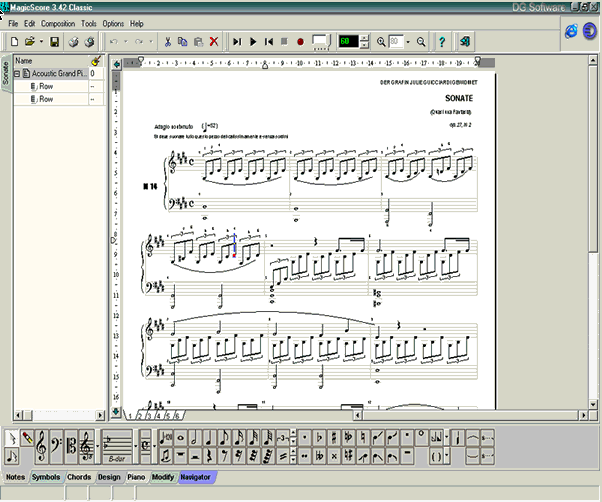Toggle the triplet tuplet button

pyautogui.click(x=283, y=438)
